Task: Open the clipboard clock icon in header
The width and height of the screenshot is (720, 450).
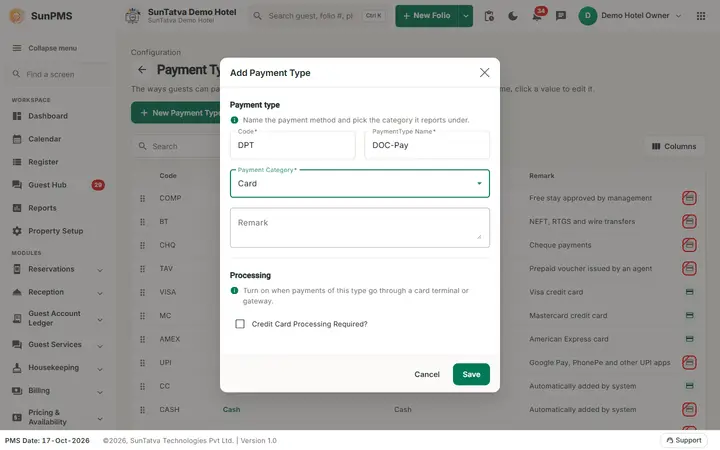Action: 489,16
